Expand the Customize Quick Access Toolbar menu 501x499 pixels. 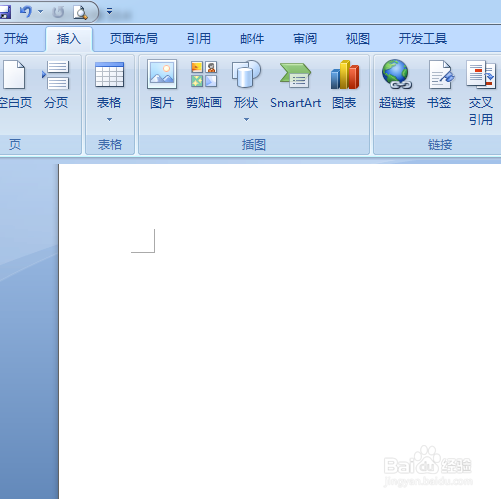pos(109,11)
